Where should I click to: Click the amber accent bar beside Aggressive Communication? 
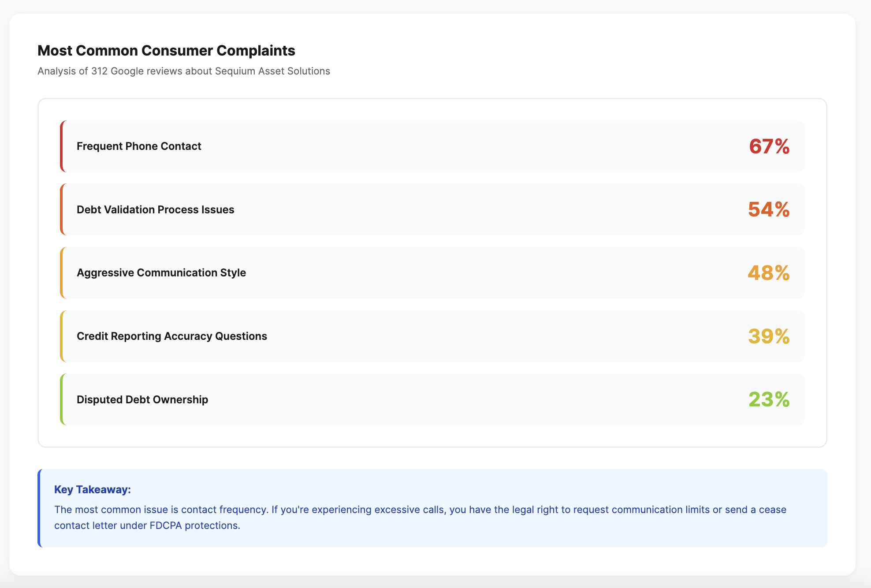[x=62, y=273]
